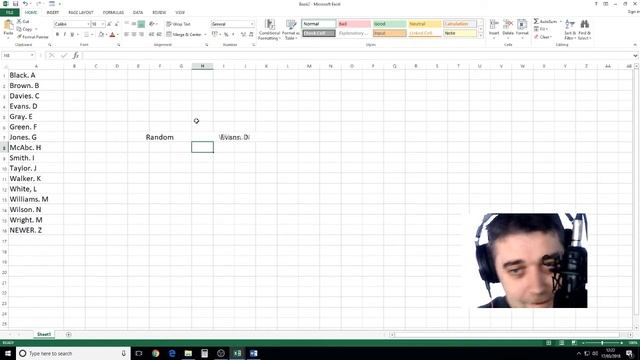Switch to the REVIEW tab
This screenshot has height=360, width=640.
tap(159, 13)
